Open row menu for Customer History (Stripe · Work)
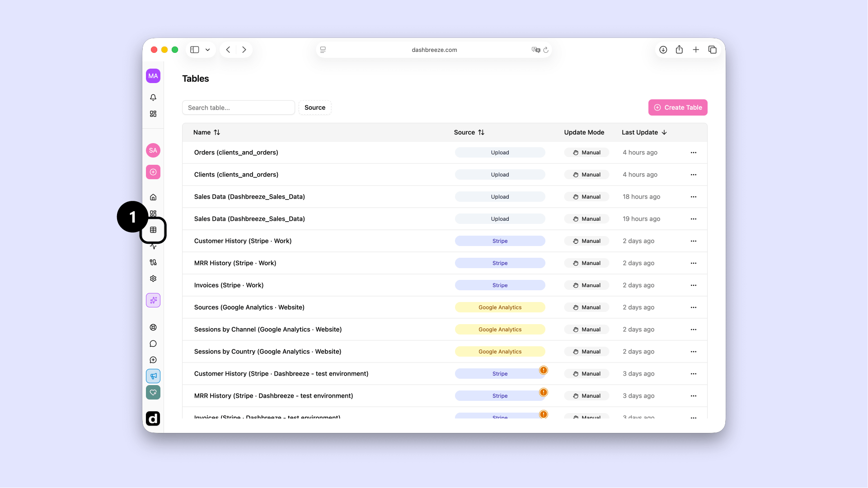 (x=694, y=241)
